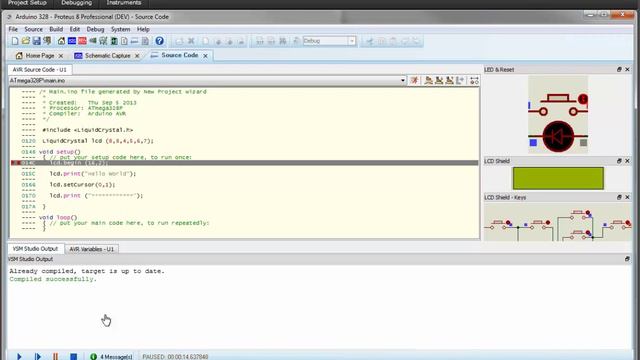Click the 'Compiled successfully.' output line
The height and width of the screenshot is (360, 640).
click(x=53, y=279)
